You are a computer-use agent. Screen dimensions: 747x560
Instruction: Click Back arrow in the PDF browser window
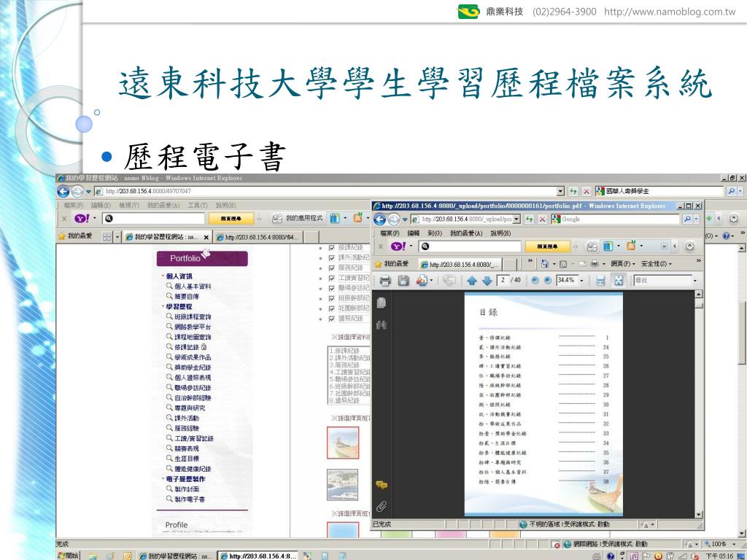point(379,219)
